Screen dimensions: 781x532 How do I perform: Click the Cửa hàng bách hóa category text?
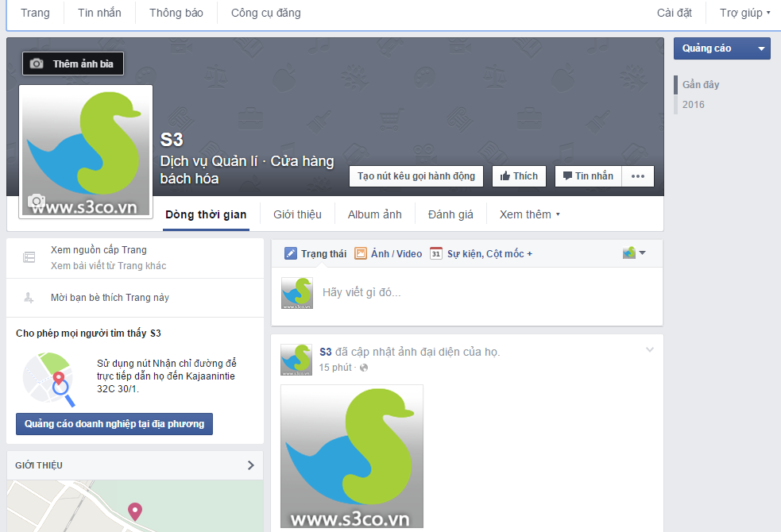[247, 170]
